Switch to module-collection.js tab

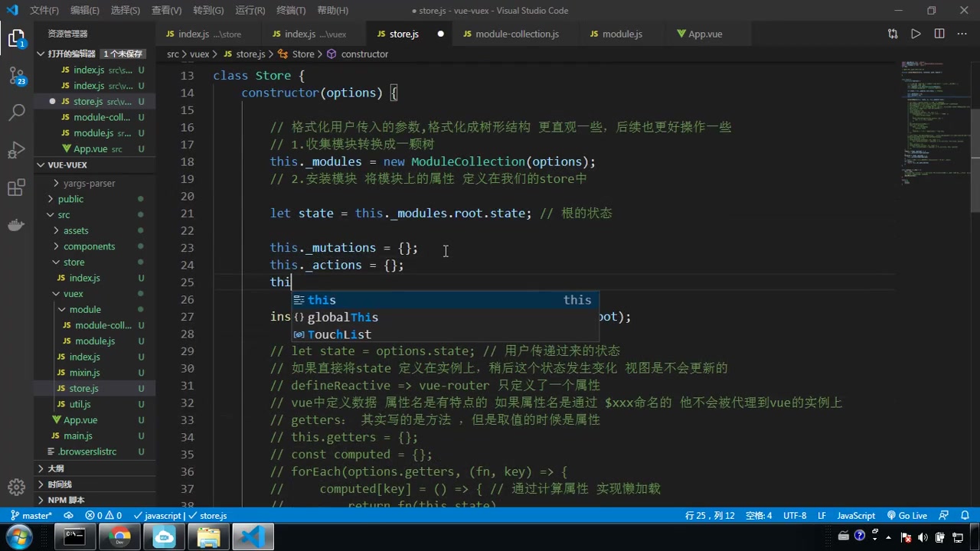point(517,34)
